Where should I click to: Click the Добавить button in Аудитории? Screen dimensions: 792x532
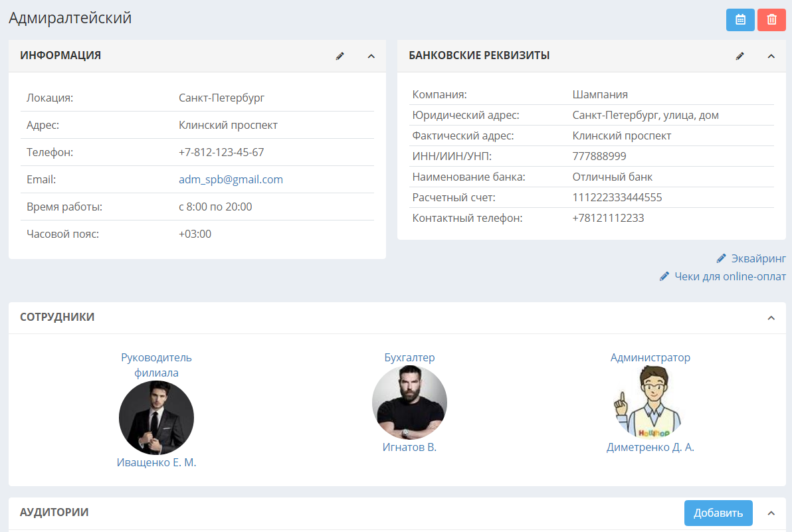click(718, 513)
